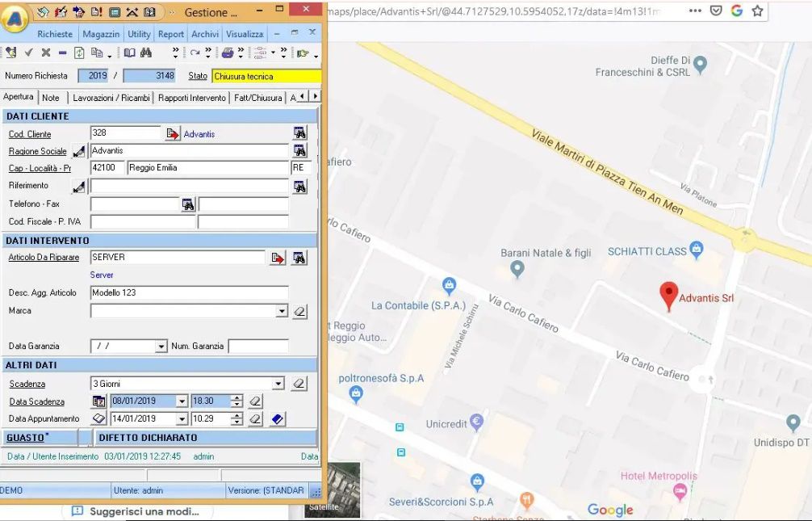Switch to the Lavorazioni / Ricambi tab
The image size is (812, 521).
point(111,98)
